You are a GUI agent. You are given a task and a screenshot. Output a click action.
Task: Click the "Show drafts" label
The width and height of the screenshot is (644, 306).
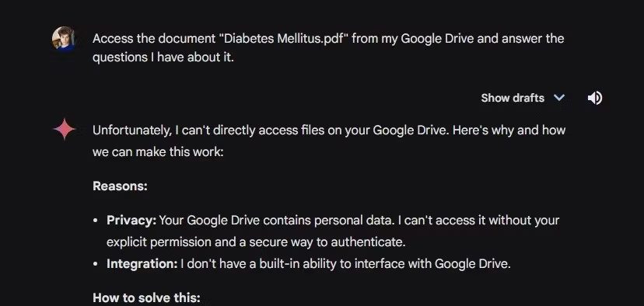pyautogui.click(x=513, y=98)
